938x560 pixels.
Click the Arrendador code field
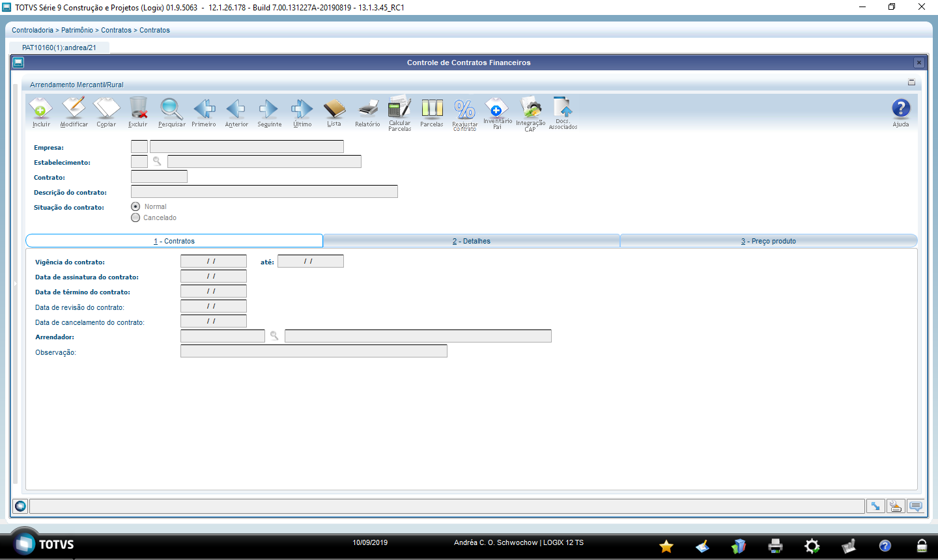(223, 336)
